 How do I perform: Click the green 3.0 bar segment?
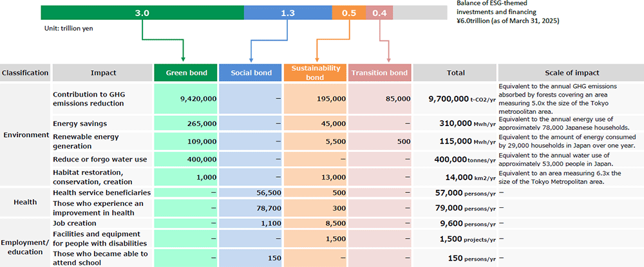pos(142,13)
